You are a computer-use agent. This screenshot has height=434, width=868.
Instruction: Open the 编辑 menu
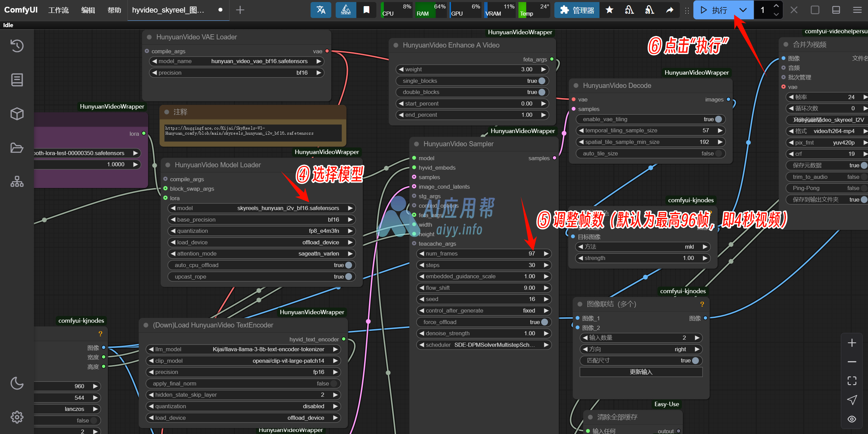(x=88, y=10)
